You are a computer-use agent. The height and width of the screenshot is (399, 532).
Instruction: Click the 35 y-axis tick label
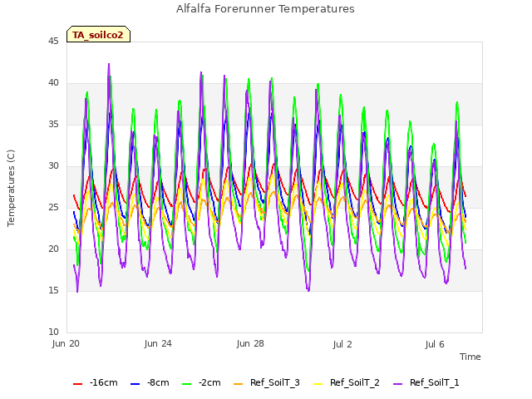[53, 125]
